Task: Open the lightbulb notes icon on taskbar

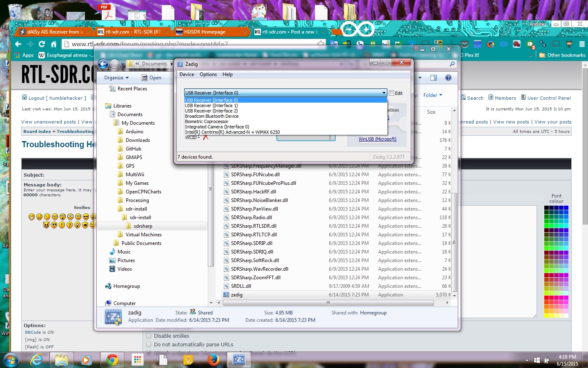Action: [188, 360]
